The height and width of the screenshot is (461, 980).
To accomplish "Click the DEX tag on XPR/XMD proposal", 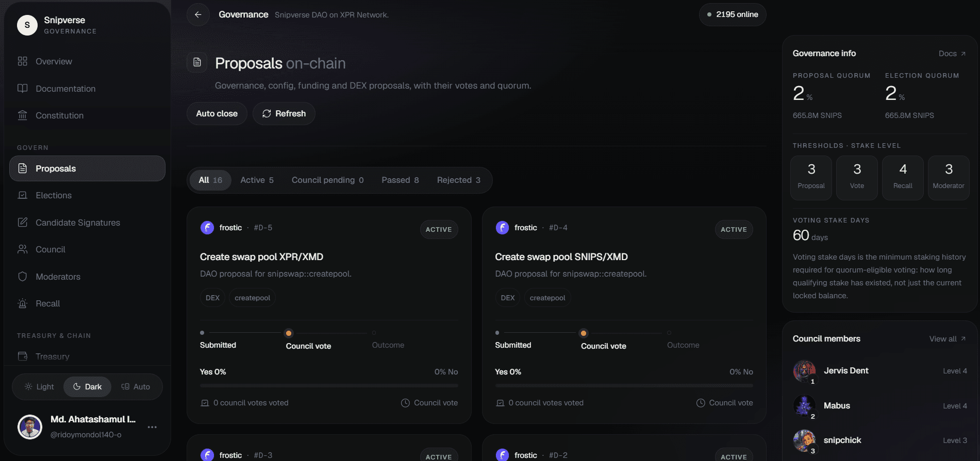I will [212, 298].
